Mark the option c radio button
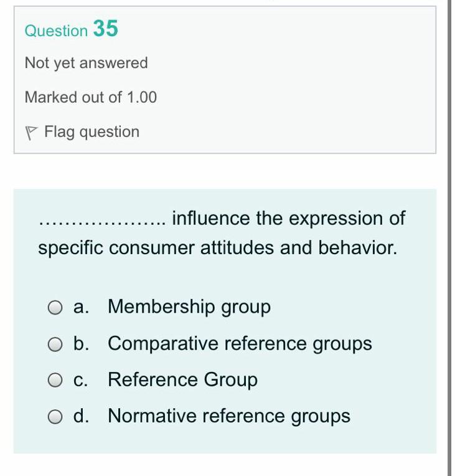Viewport: 455px width, 476px height. click(56, 380)
